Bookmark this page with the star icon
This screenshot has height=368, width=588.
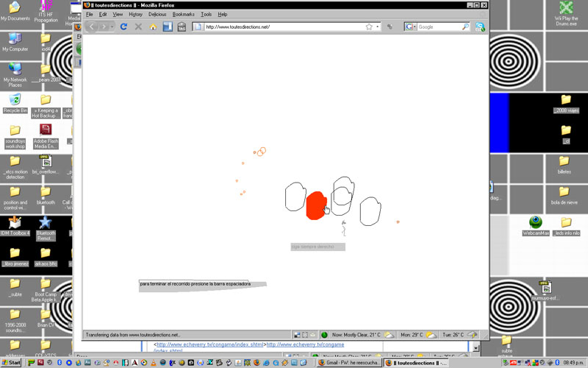[369, 27]
